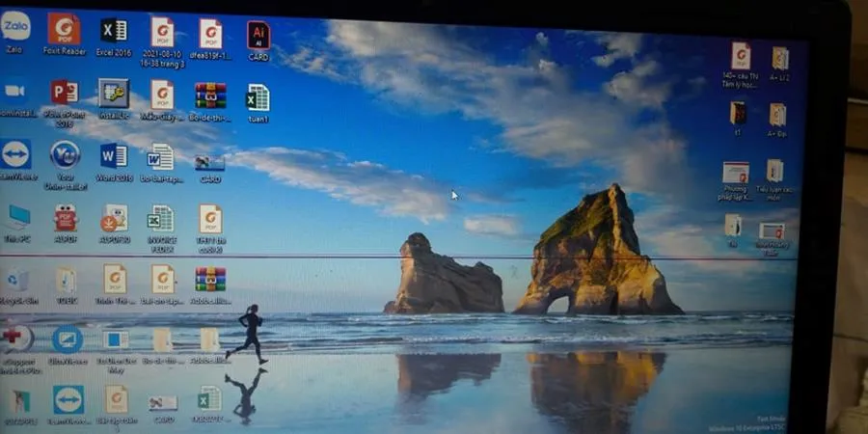Select the 'Phương pháp lập K...' file

pos(736,174)
